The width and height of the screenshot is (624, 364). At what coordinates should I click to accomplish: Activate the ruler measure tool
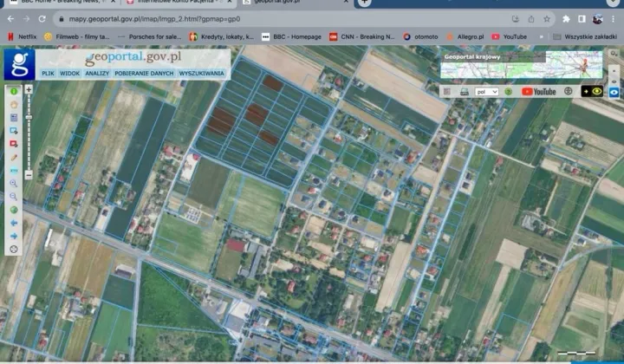tap(14, 171)
